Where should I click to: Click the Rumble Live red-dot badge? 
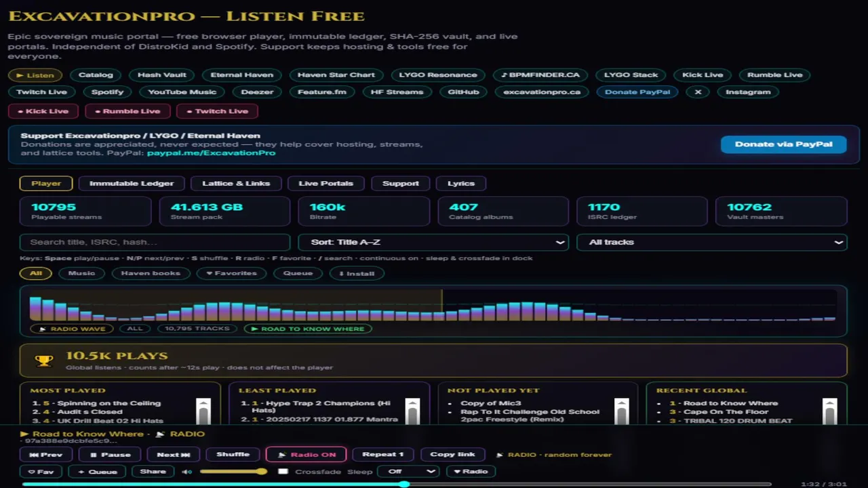(127, 111)
